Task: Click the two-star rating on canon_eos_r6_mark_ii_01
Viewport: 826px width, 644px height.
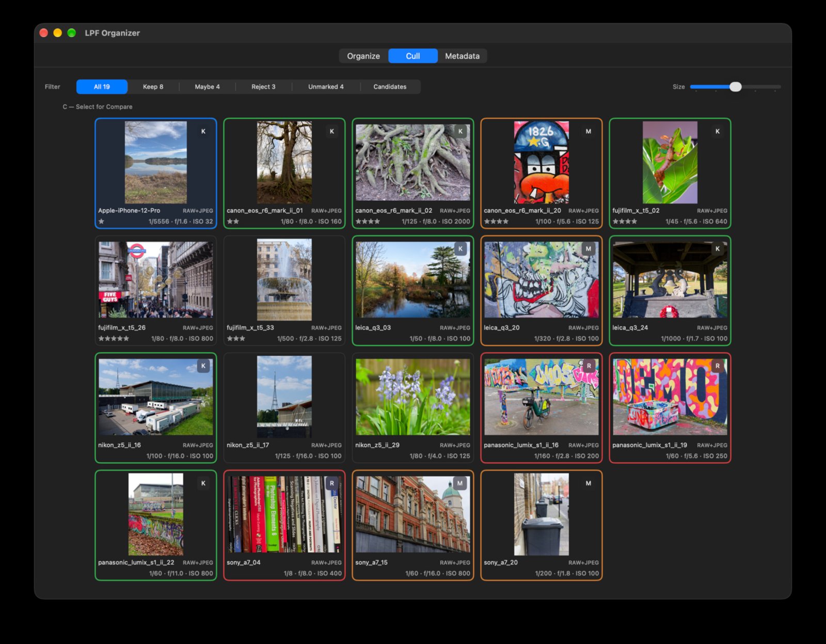Action: pos(233,222)
